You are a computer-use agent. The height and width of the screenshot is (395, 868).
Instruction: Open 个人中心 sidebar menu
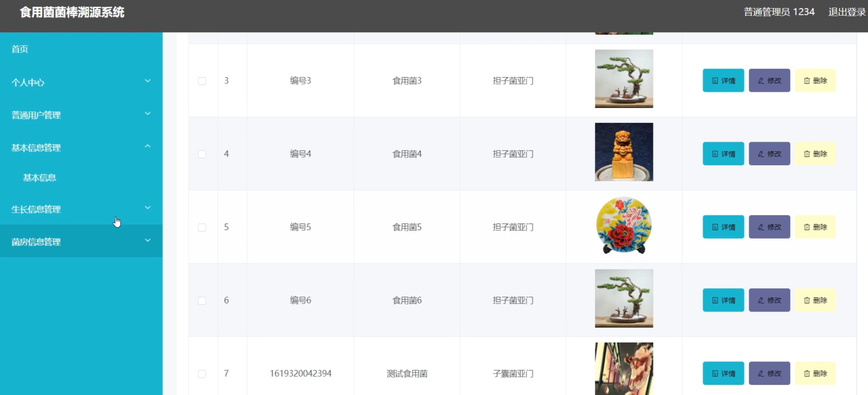click(x=81, y=82)
